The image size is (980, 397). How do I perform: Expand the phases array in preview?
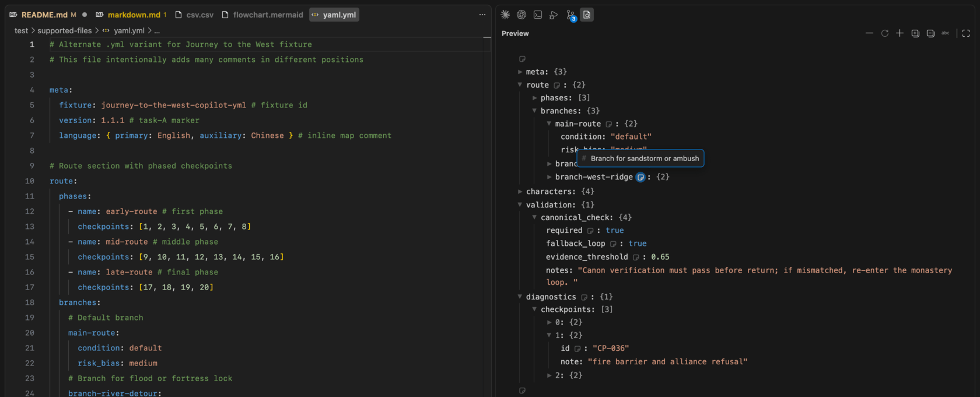click(534, 97)
